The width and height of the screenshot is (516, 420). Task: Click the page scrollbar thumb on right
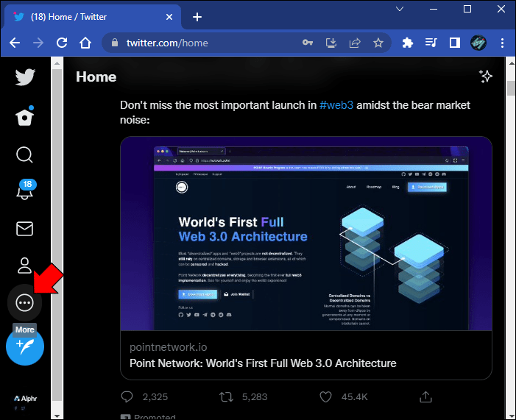pos(511,88)
